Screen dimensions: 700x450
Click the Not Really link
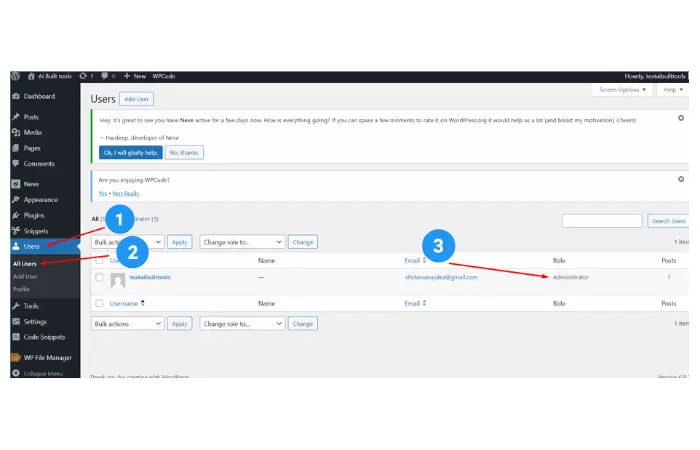pyautogui.click(x=126, y=194)
